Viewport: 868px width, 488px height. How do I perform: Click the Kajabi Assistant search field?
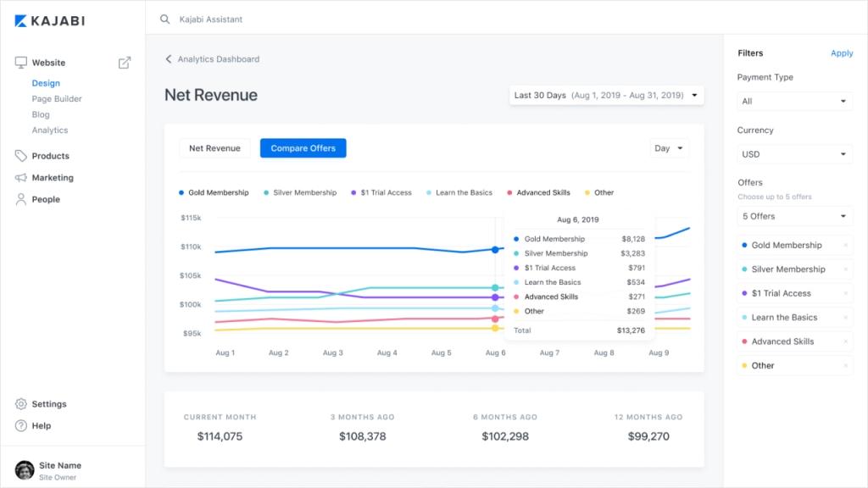coord(339,19)
